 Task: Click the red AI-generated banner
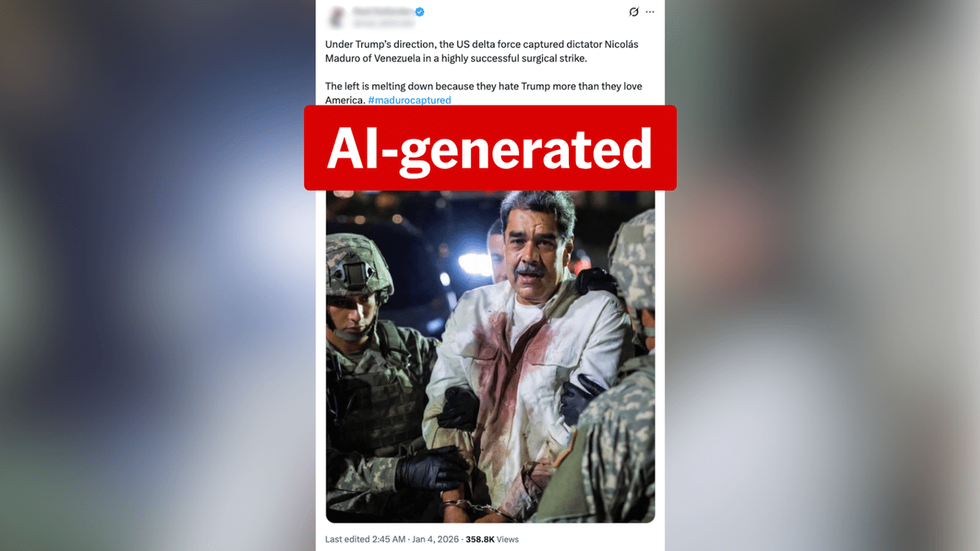(x=490, y=148)
